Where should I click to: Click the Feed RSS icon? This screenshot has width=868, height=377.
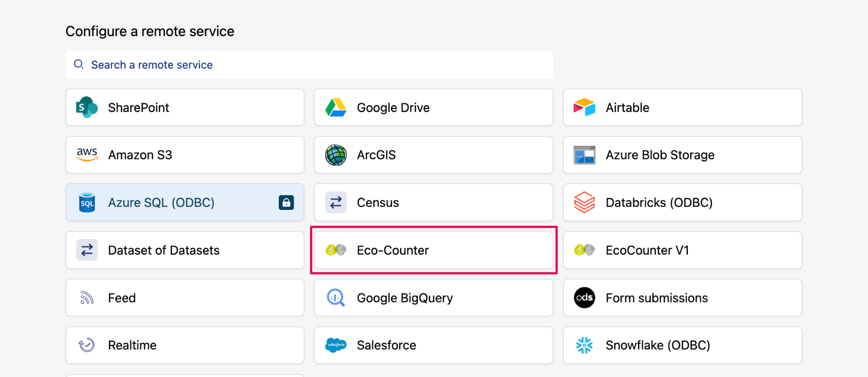[x=87, y=298]
